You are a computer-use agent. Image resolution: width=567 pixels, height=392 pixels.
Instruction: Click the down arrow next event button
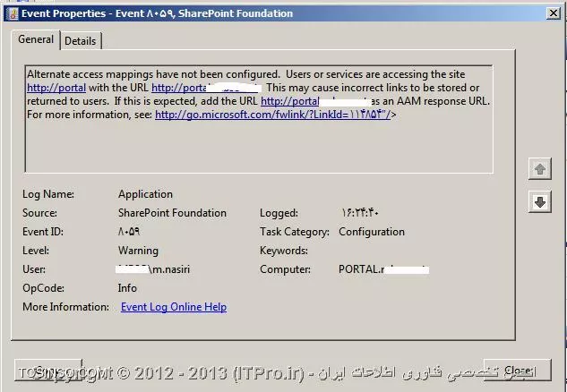pos(539,201)
